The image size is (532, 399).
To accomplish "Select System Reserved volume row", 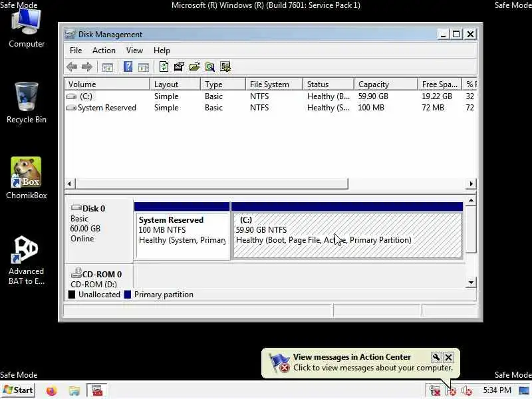I will point(271,108).
